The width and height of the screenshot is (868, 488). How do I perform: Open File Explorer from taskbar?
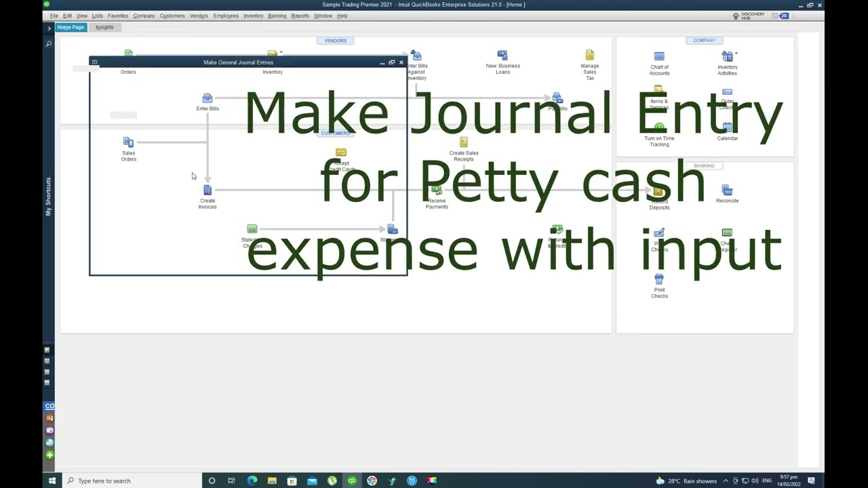272,481
